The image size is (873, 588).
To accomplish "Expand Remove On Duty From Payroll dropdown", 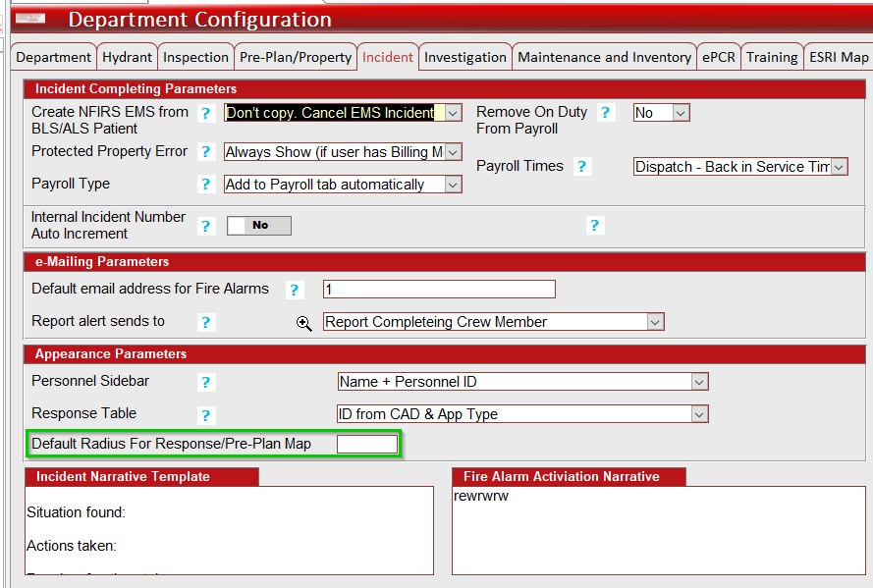I will [x=662, y=113].
